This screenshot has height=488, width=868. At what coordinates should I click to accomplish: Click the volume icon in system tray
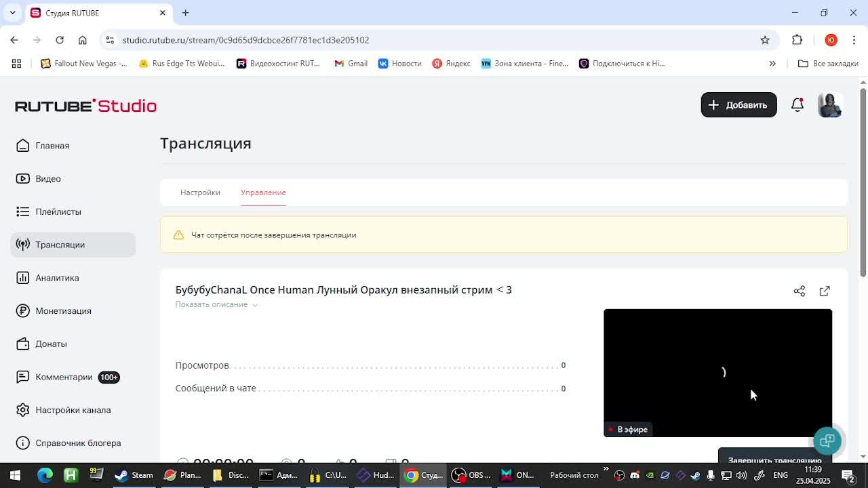741,475
